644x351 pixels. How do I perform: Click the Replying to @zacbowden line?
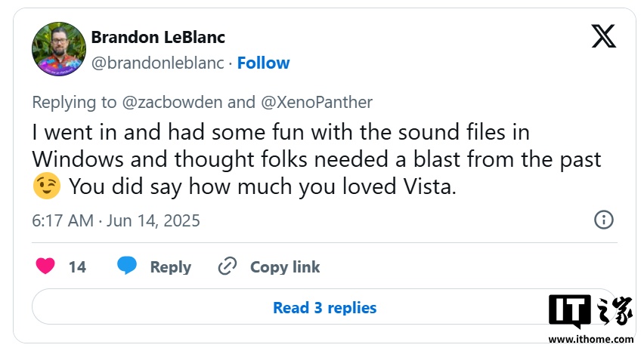202,102
